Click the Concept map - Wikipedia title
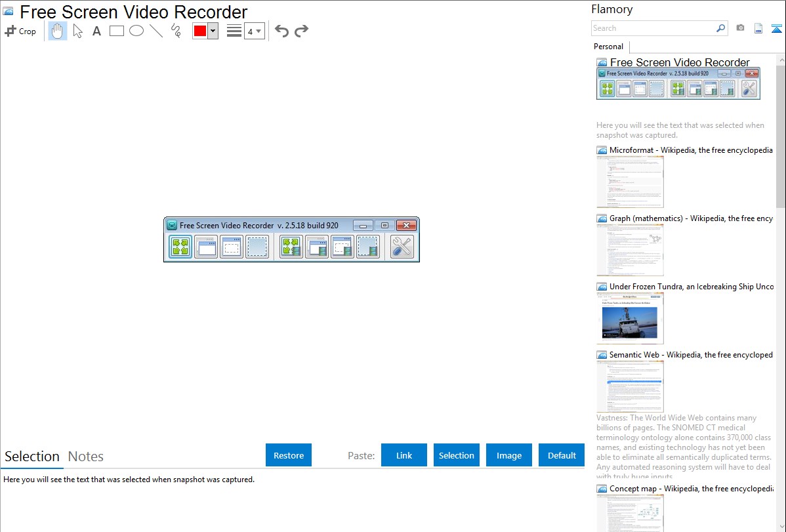786x532 pixels. point(691,488)
